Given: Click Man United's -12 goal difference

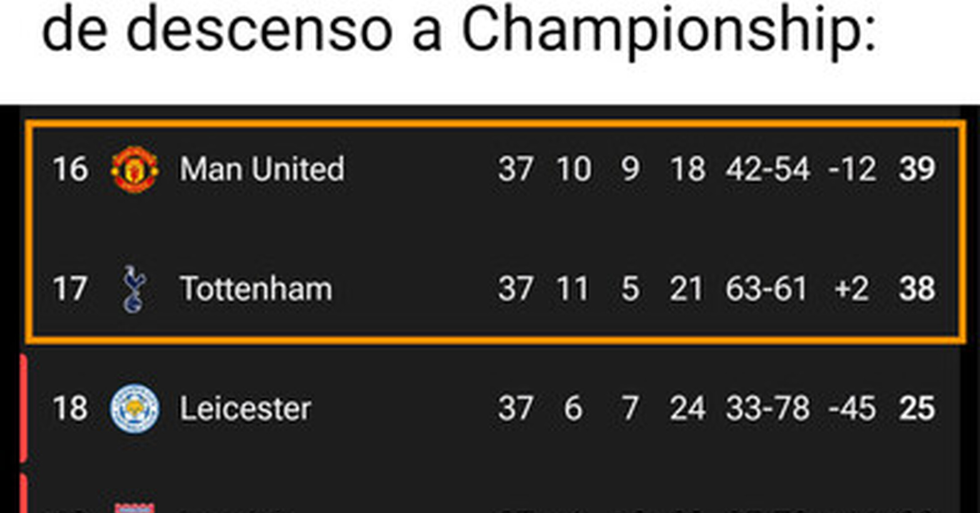Looking at the screenshot, I should tap(852, 169).
